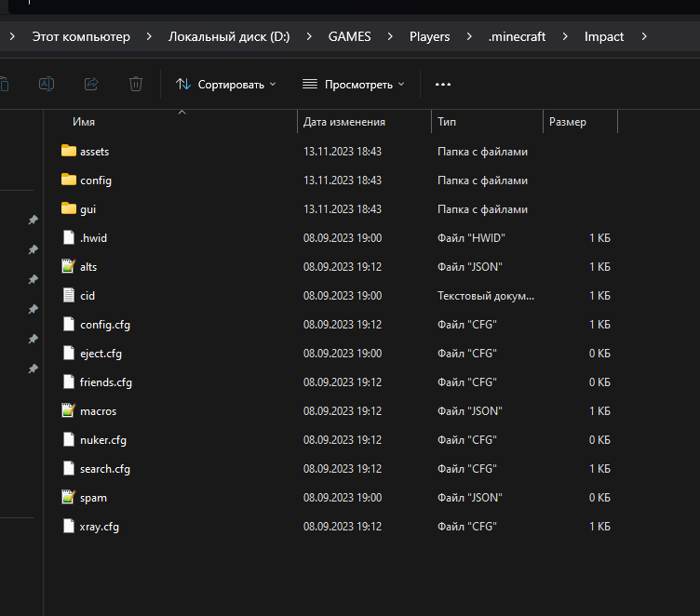
Task: Expand chevron after GAMES breadcrumb
Action: [390, 36]
